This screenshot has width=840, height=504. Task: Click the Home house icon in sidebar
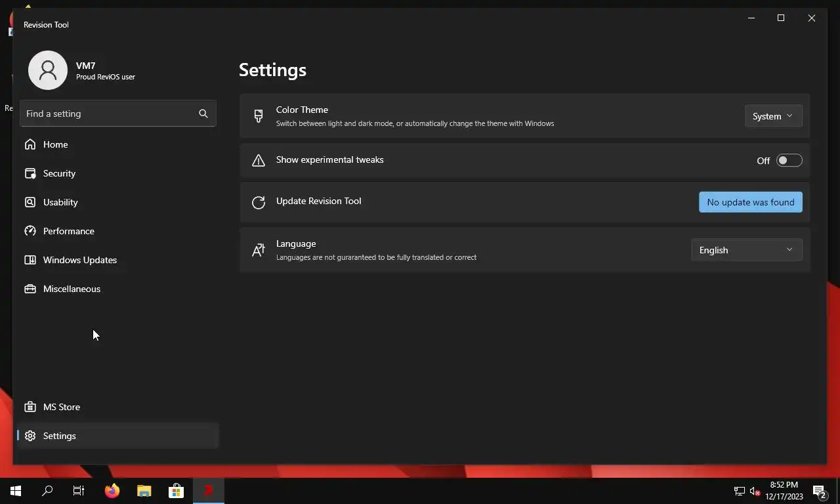30,144
